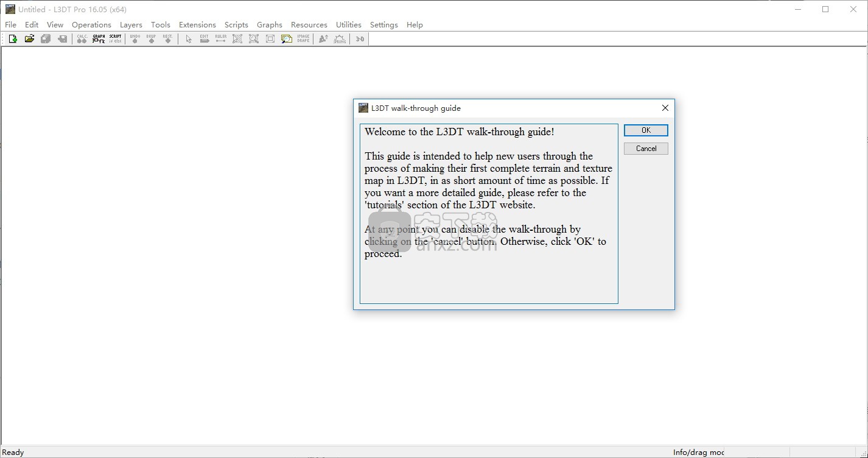
Task: Click the Open project folder icon
Action: point(29,39)
